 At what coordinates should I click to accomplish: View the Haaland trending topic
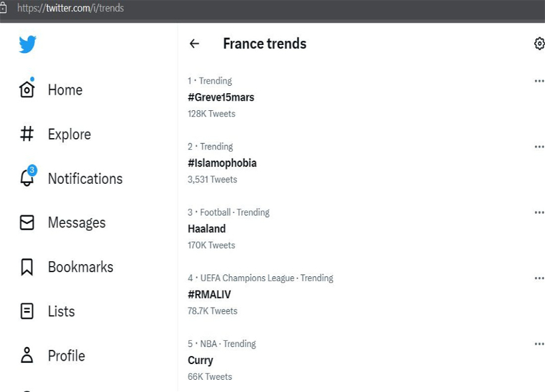[x=206, y=229]
